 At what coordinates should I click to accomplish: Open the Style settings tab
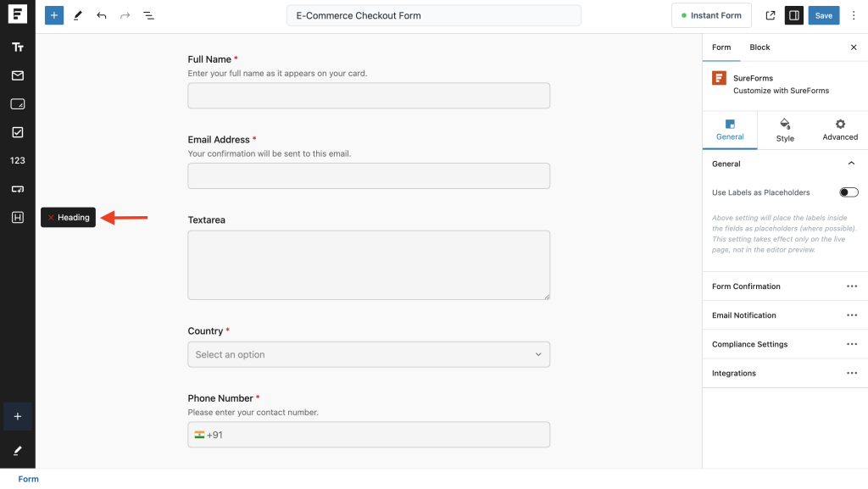[785, 130]
